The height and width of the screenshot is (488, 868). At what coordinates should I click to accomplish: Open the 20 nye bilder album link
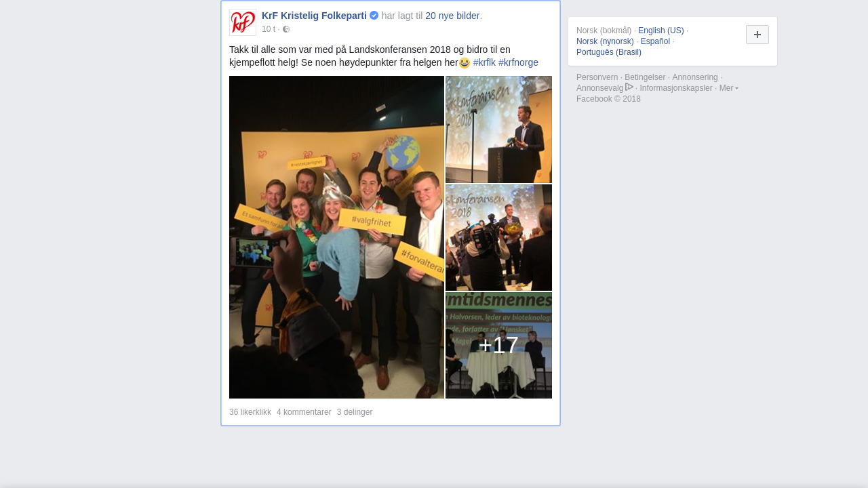tap(452, 16)
